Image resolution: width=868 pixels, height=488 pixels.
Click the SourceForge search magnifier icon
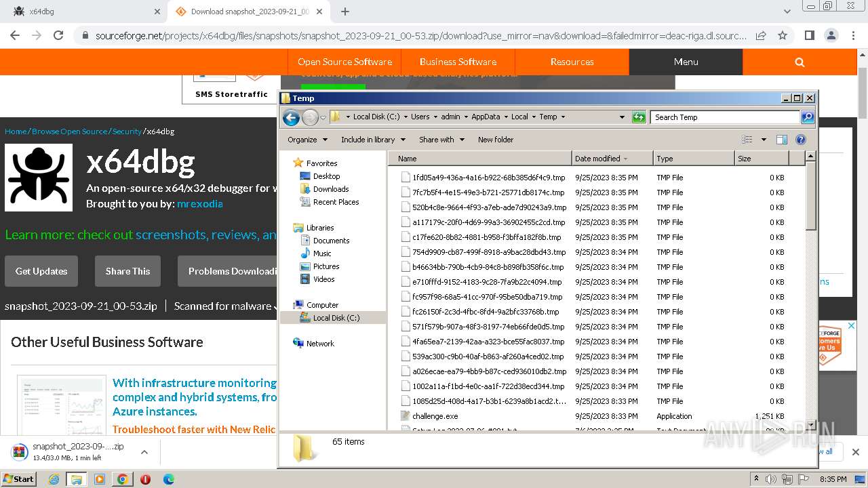tap(800, 62)
